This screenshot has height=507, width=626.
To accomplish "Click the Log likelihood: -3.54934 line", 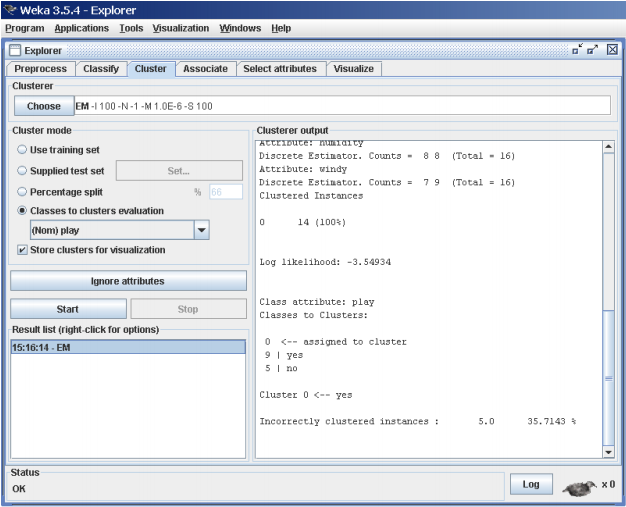I will [x=325, y=262].
